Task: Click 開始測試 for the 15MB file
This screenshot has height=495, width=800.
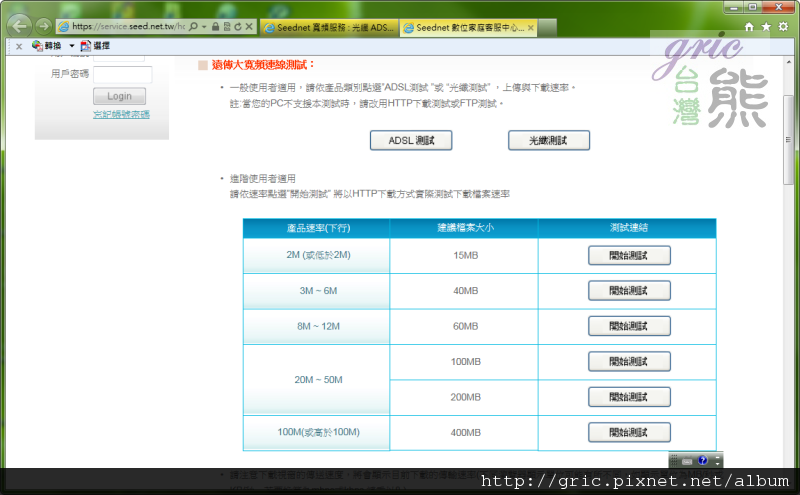Action: point(629,256)
